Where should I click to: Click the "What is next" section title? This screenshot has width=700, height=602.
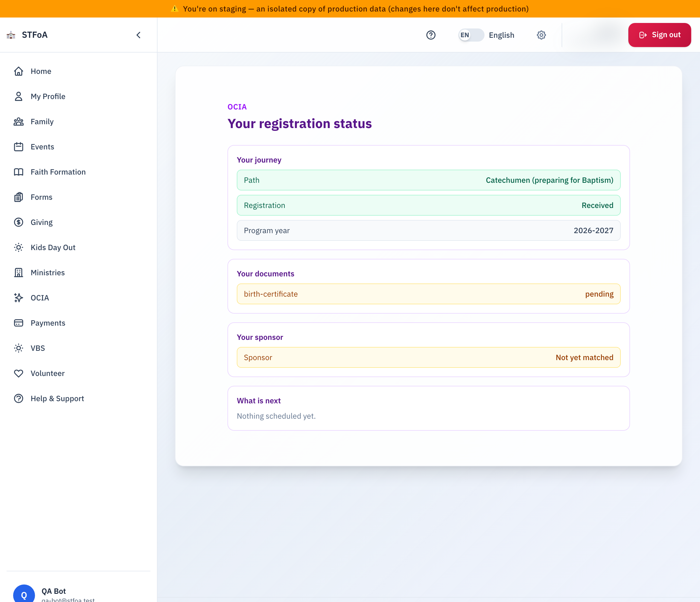click(x=258, y=401)
